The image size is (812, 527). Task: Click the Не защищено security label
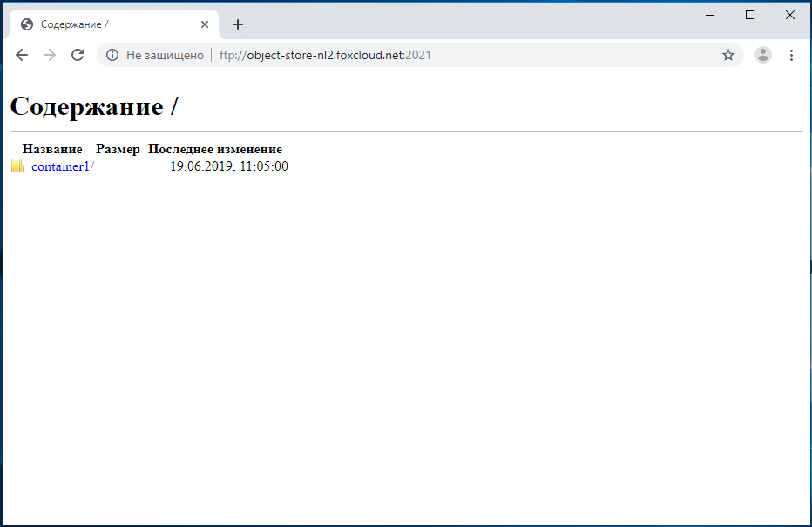pos(165,55)
